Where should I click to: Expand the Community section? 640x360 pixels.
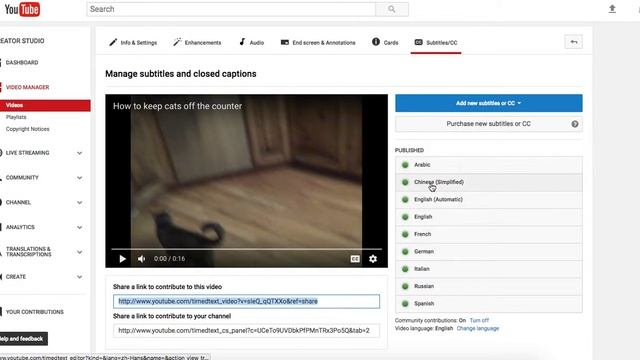[80, 178]
